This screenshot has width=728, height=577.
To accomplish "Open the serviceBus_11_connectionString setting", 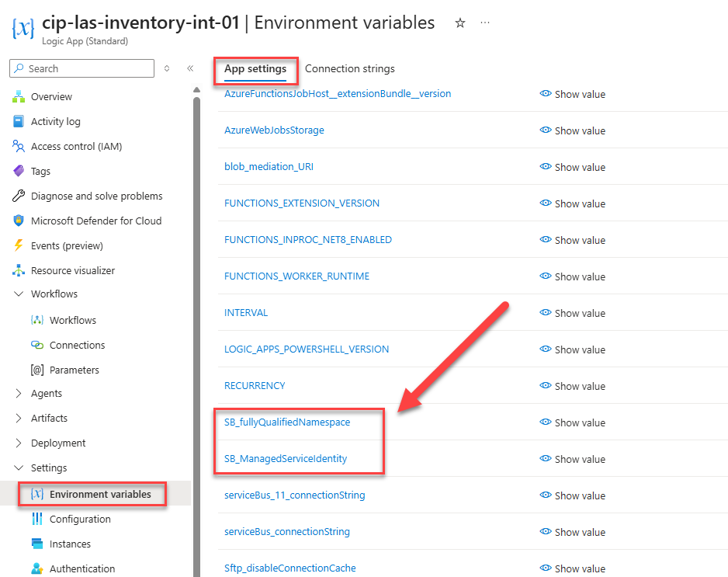I will coord(294,495).
